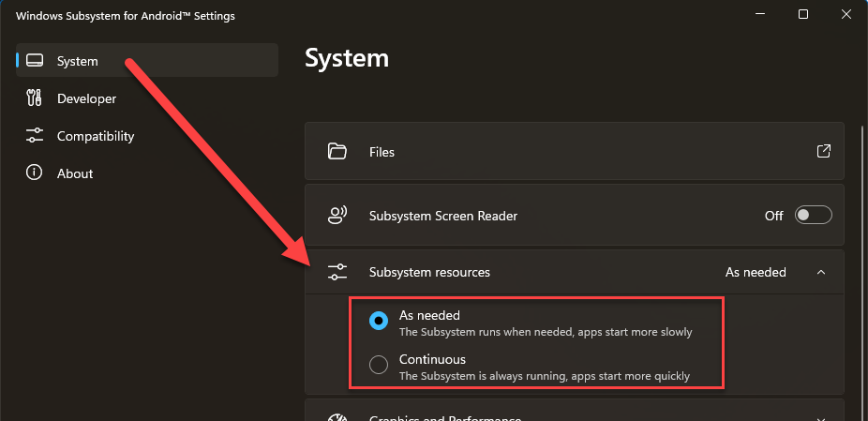Open the Developer settings page
The width and height of the screenshot is (868, 421).
point(86,98)
